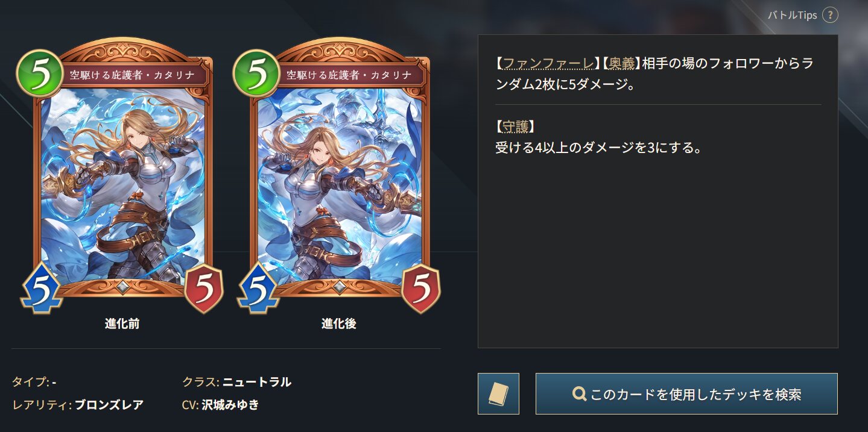
Task: Click the book icon button
Action: 498,393
